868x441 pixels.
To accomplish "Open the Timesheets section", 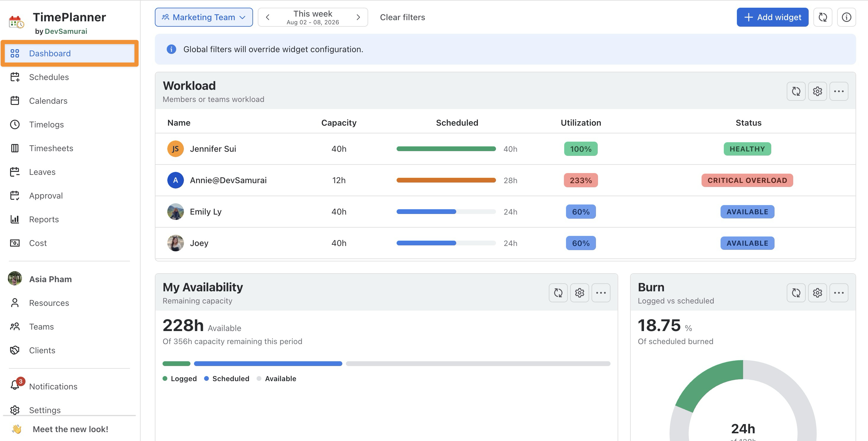I will pos(51,148).
